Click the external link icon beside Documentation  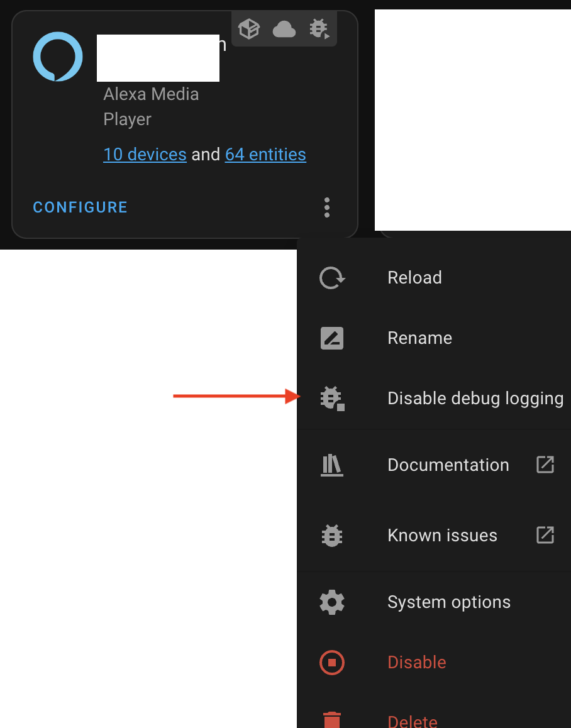545,465
